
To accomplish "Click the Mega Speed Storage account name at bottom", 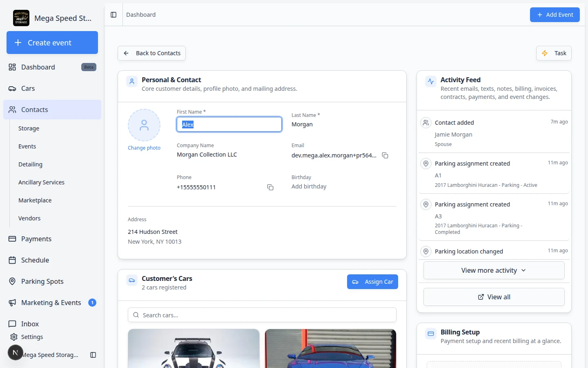I will tap(50, 355).
